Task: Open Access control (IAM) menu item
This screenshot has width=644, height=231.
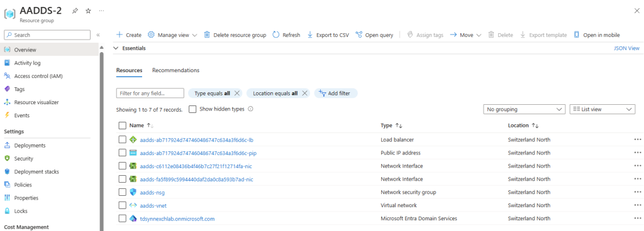Action: 38,76
